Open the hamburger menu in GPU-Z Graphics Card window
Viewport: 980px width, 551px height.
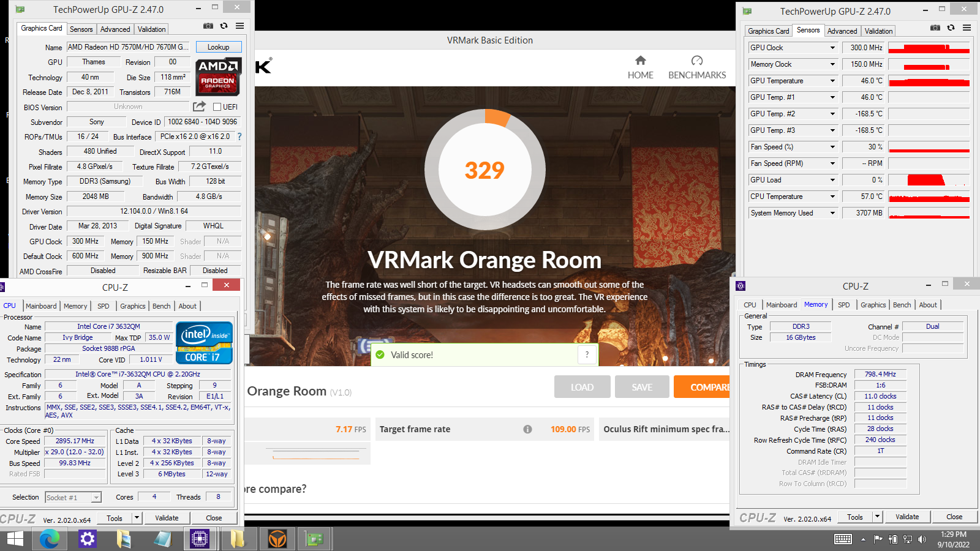coord(239,26)
